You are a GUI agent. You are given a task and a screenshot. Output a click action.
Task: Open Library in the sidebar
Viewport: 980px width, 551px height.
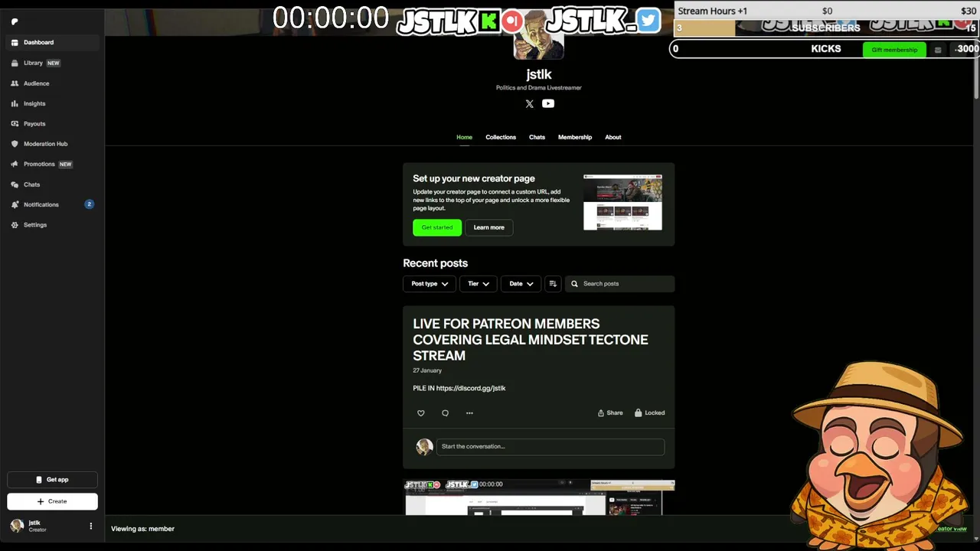52,63
